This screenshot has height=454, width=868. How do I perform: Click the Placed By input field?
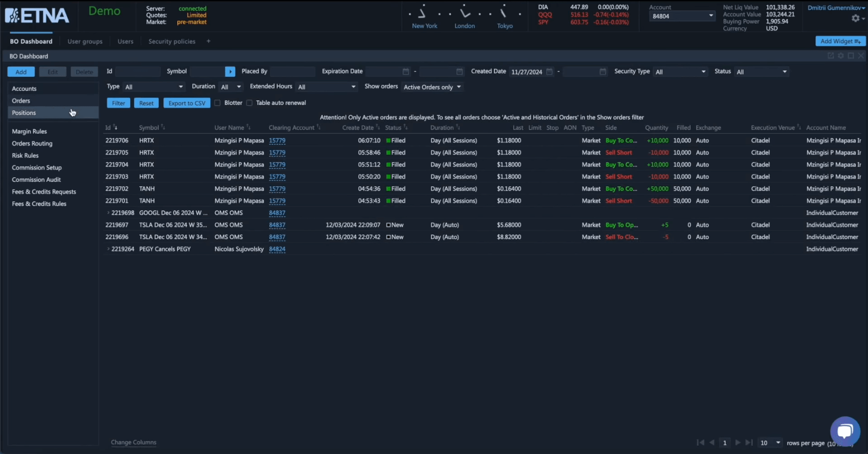(x=293, y=72)
